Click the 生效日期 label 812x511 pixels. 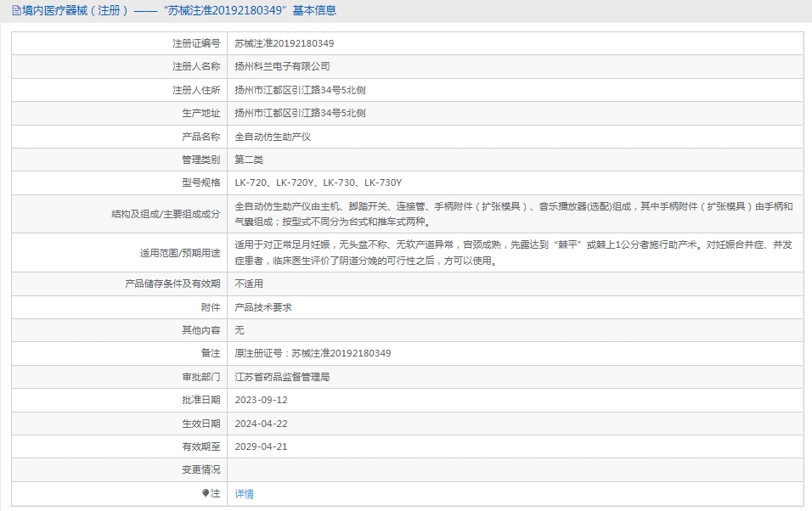click(201, 424)
